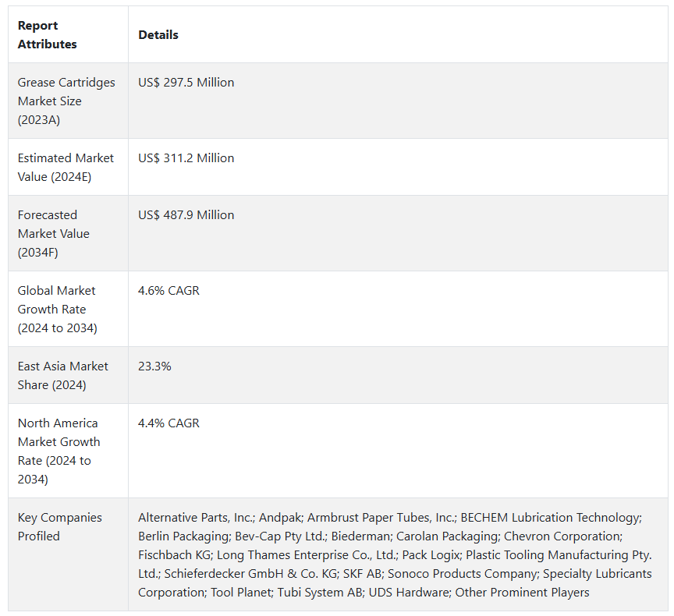This screenshot has height=616, width=674.
Task: Select the Global Market Growth Rate cell
Action: coord(57,310)
